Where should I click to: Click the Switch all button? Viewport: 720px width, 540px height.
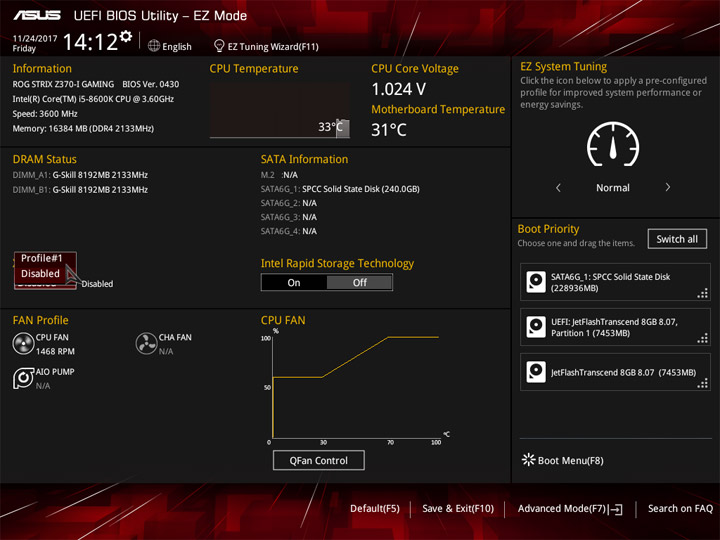[677, 239]
